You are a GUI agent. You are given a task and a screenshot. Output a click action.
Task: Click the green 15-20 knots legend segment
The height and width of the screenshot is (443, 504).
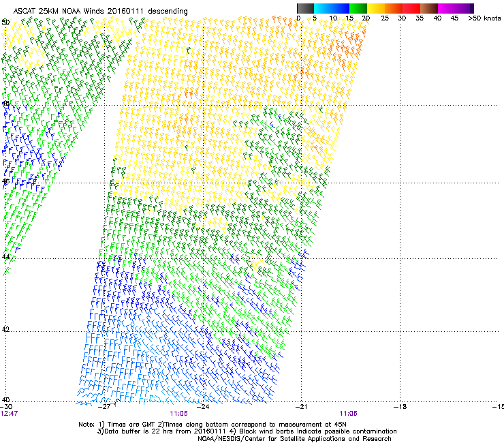coord(358,8)
